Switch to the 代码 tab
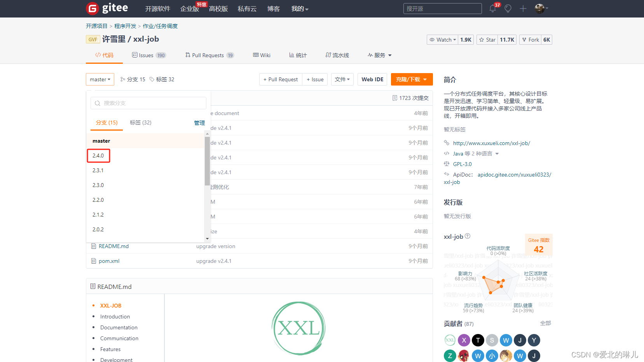Viewport: 644px width, 362px height. (104, 55)
